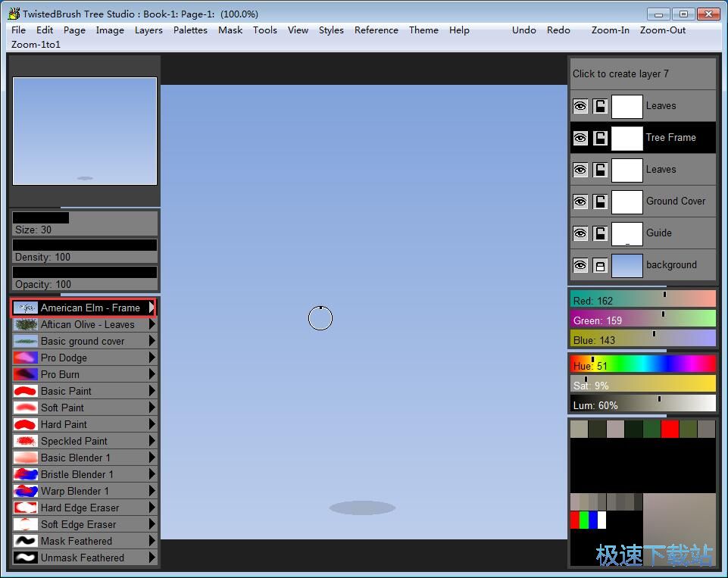Toggle lock on Guide layer
Screen dimensions: 728x578
coord(600,233)
